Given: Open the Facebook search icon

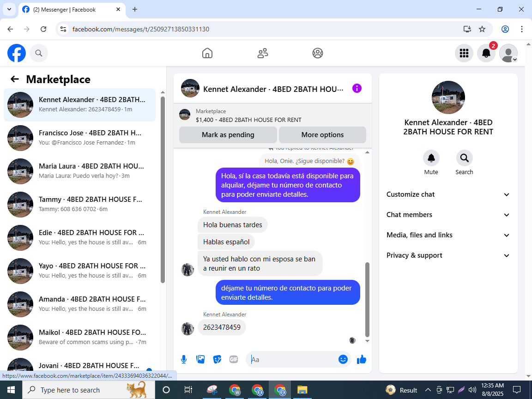Looking at the screenshot, I should click(x=39, y=53).
